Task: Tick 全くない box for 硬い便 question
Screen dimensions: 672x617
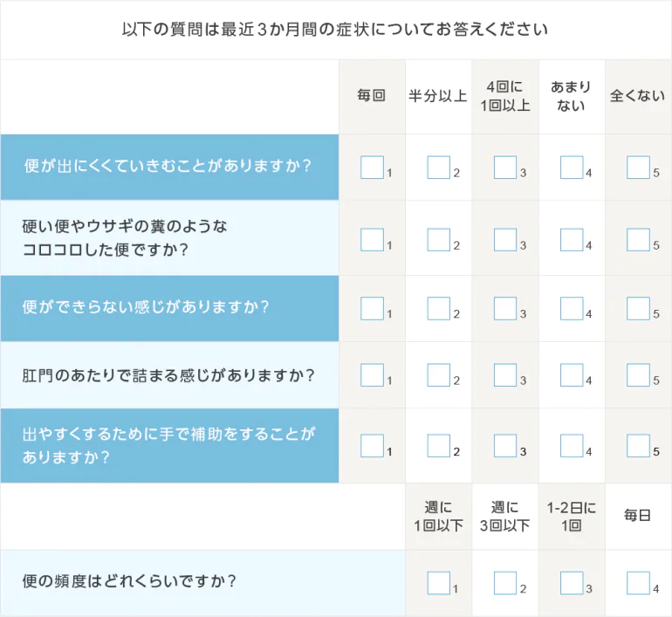Action: 638,239
